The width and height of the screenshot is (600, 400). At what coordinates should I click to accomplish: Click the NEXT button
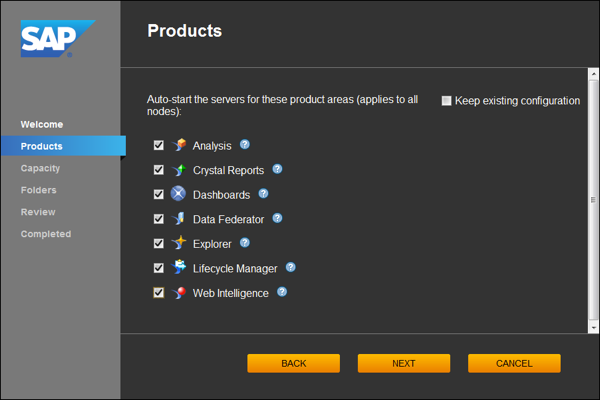pos(404,363)
